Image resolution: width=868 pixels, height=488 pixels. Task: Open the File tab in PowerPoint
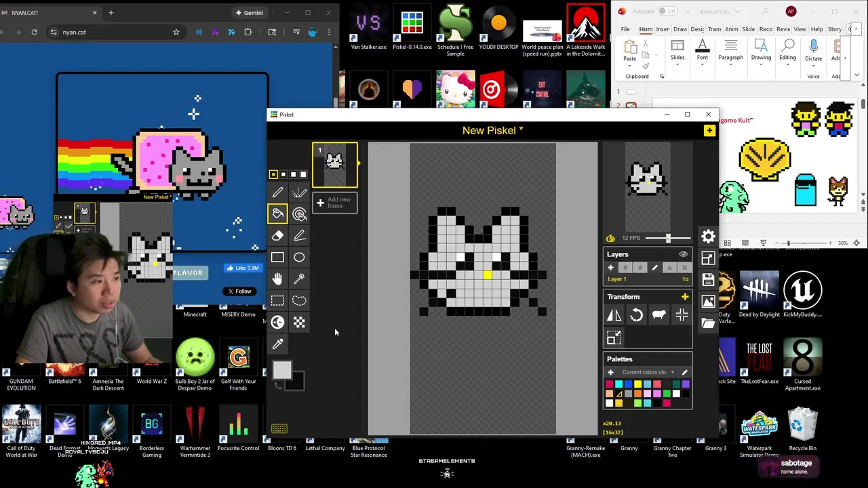(x=625, y=29)
